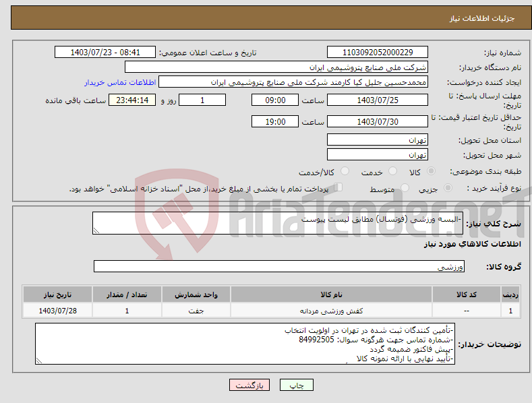Click the نام دستگاه خریدار field
The image size is (532, 403).
tap(276, 67)
